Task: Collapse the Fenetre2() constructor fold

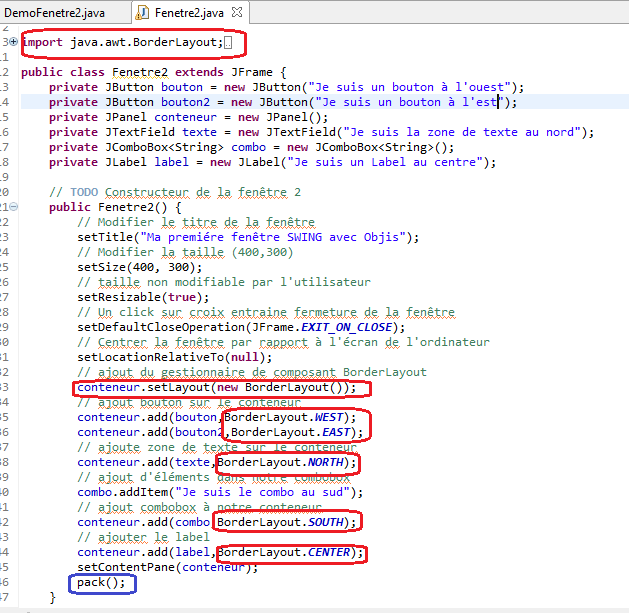Action: pyautogui.click(x=13, y=207)
